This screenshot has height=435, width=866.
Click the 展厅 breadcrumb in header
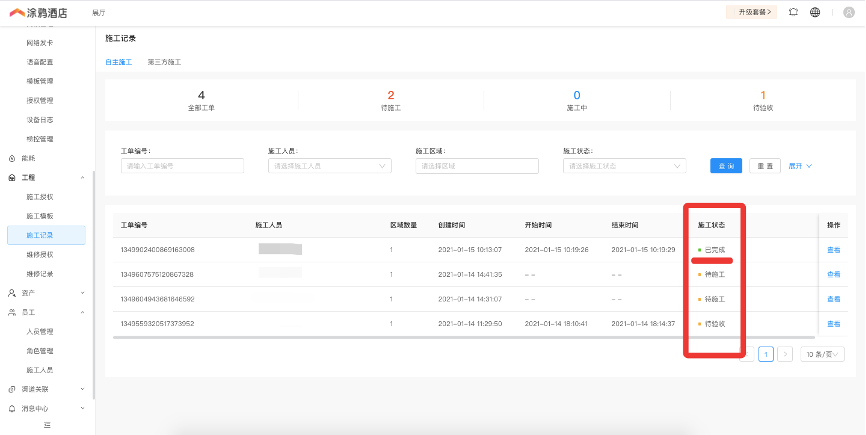98,12
